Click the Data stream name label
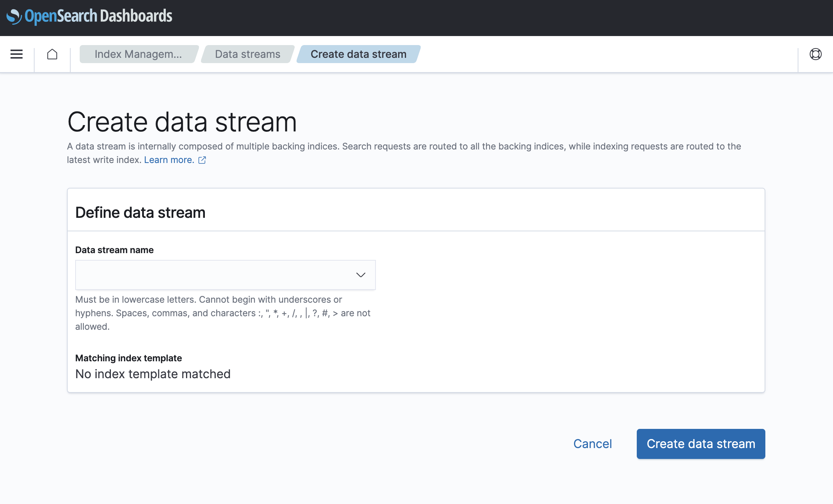 click(114, 250)
